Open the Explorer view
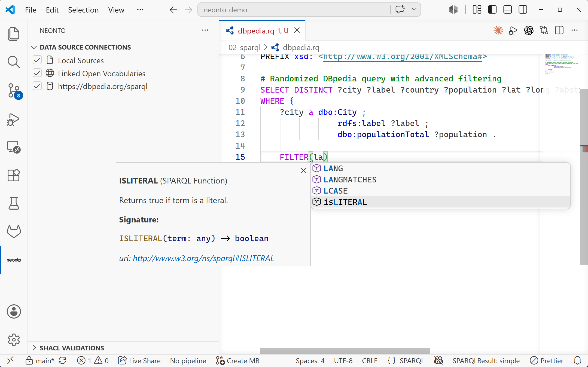Viewport: 588px width, 367px height. [14, 34]
